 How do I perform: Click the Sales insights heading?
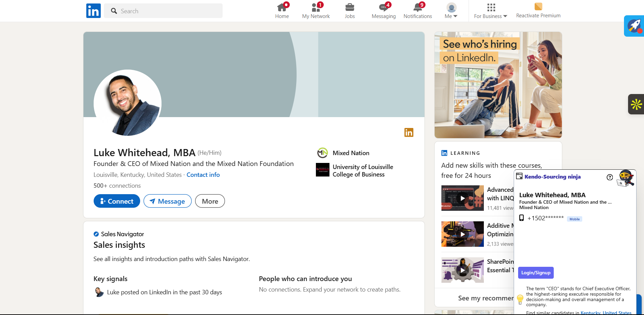pyautogui.click(x=119, y=245)
